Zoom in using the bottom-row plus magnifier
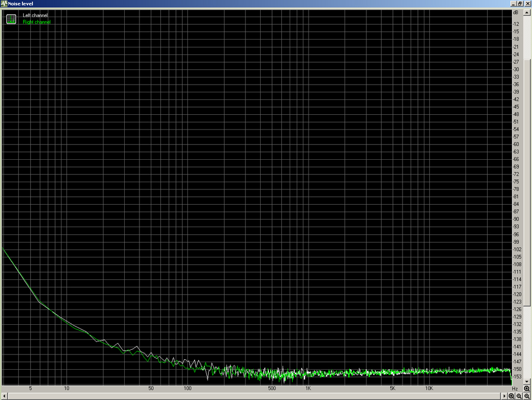The image size is (532, 400). (512, 395)
